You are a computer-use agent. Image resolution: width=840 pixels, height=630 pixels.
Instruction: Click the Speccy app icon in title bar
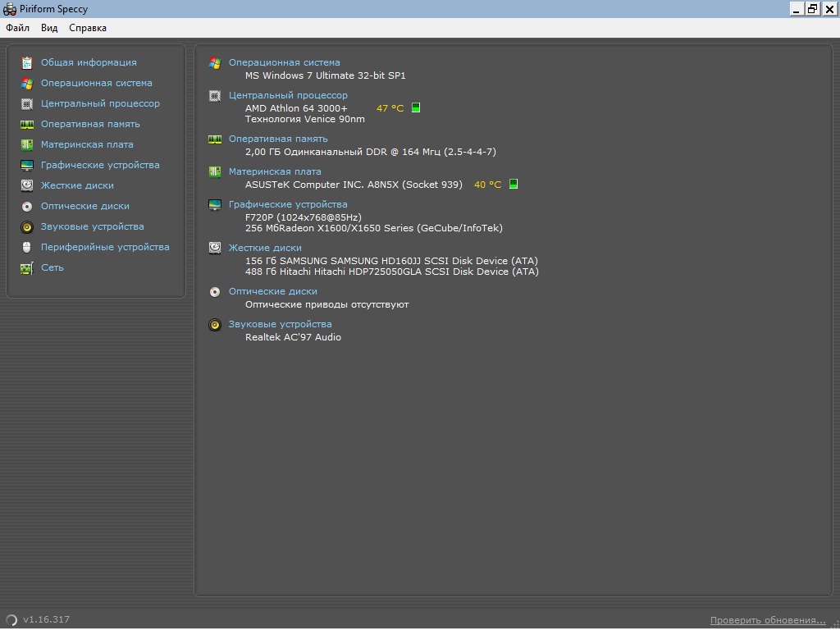(10, 9)
